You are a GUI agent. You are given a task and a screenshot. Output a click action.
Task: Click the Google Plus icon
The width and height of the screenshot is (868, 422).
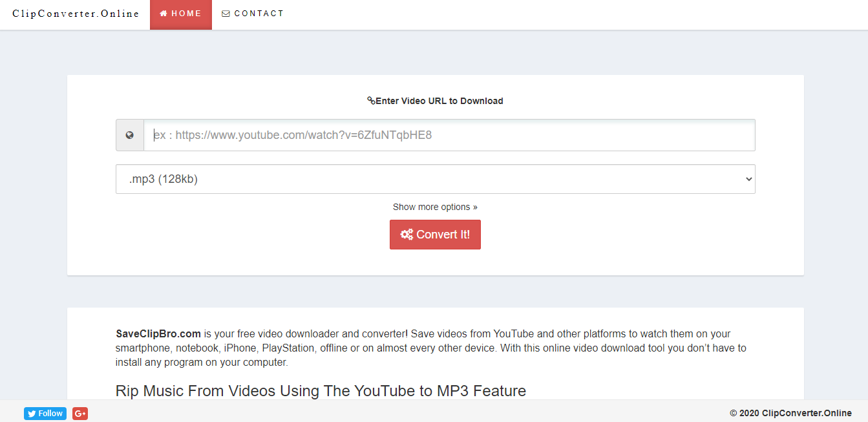(x=80, y=414)
